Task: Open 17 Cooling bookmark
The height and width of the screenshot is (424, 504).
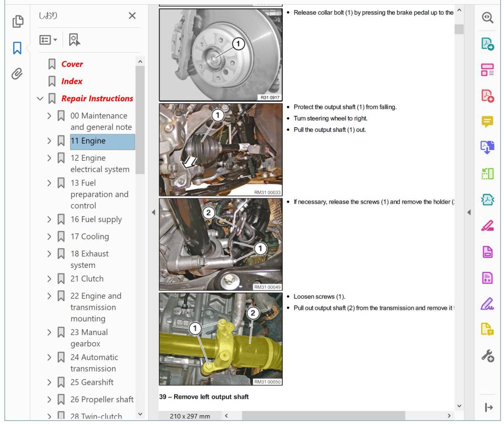Action: (x=89, y=237)
